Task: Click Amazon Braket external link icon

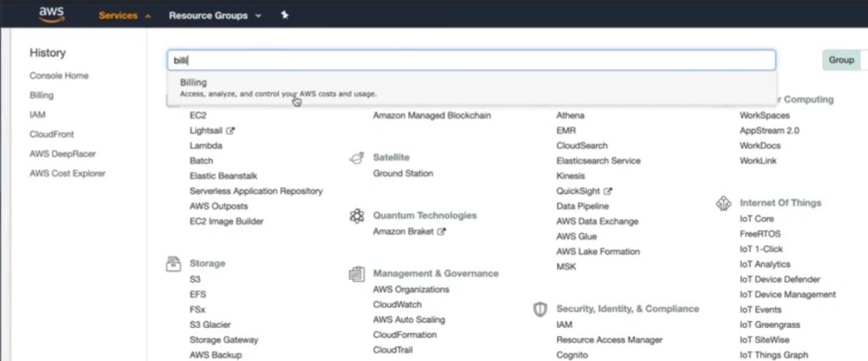Action: [441, 232]
